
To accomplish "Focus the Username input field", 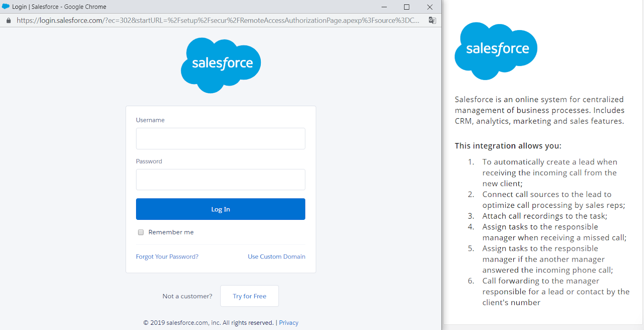I will pos(221,139).
